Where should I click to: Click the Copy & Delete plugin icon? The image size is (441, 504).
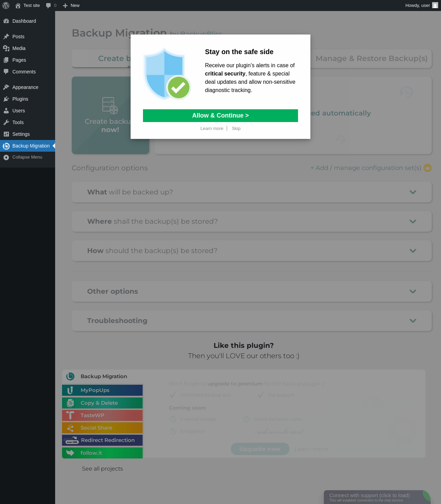(70, 403)
